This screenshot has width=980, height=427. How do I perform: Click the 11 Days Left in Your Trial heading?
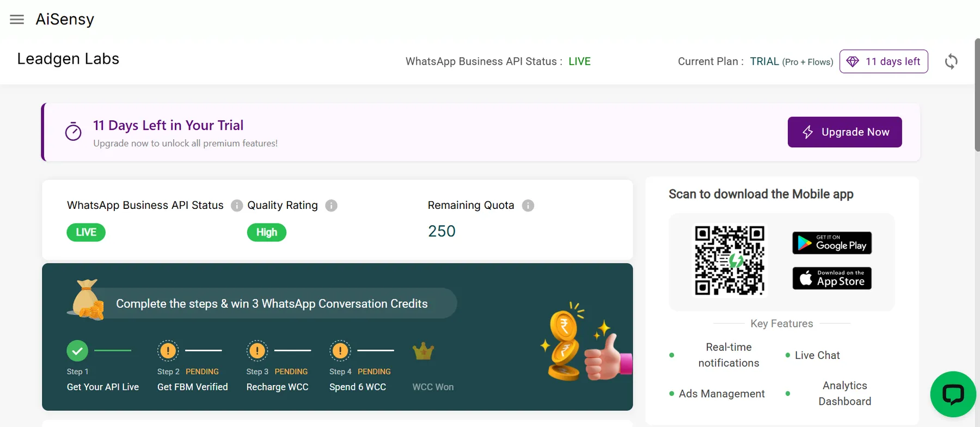[x=168, y=126]
